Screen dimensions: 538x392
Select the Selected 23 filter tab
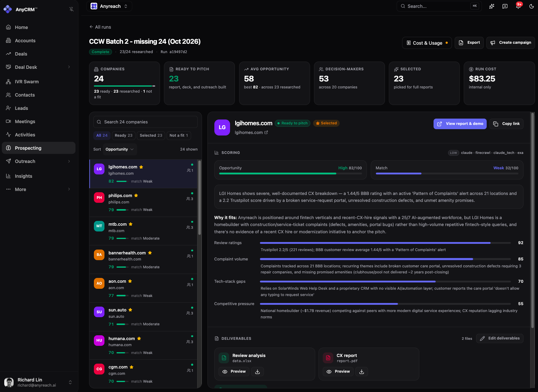click(x=151, y=135)
